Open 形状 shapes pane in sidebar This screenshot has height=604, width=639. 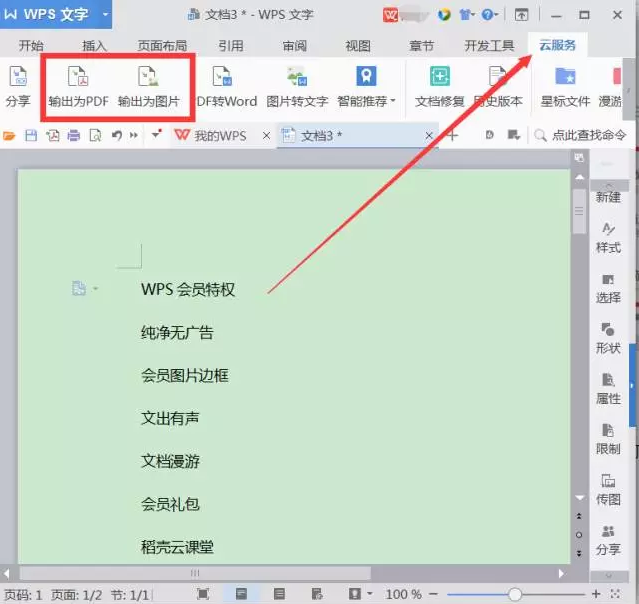[x=608, y=339]
